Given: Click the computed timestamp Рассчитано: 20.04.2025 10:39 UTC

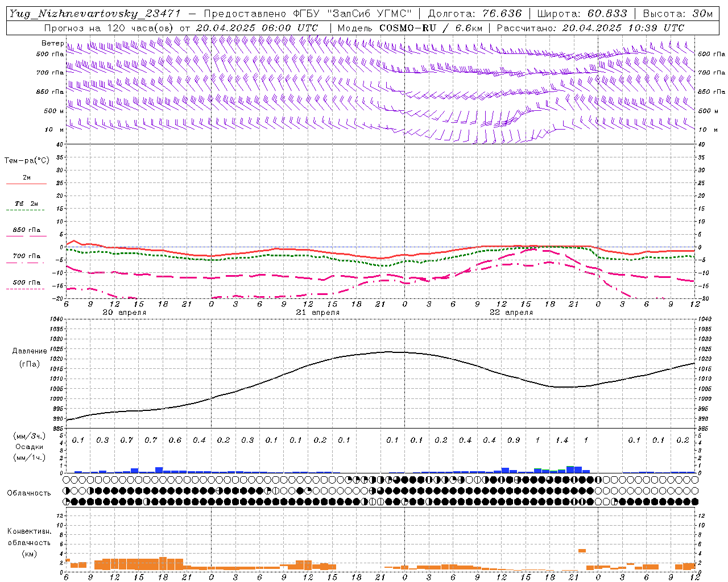Looking at the screenshot, I should [x=590, y=28].
